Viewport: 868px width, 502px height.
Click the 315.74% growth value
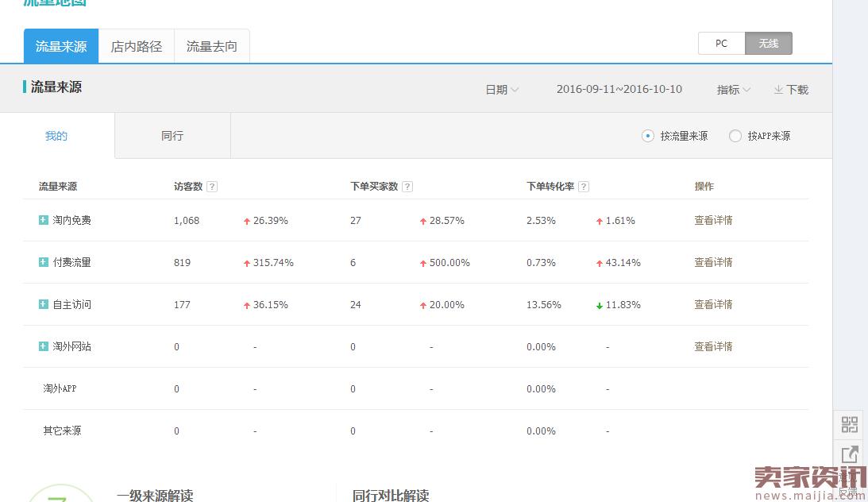coord(273,262)
